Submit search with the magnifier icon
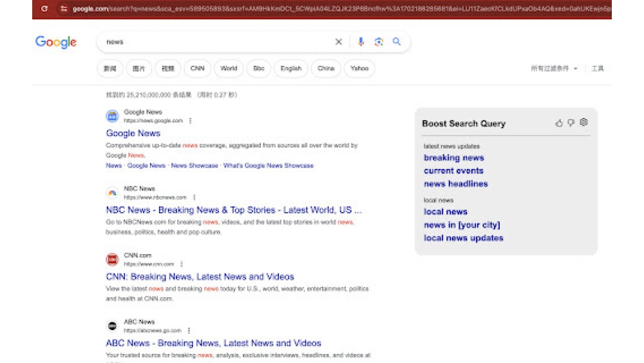The width and height of the screenshot is (644, 363). pyautogui.click(x=396, y=41)
